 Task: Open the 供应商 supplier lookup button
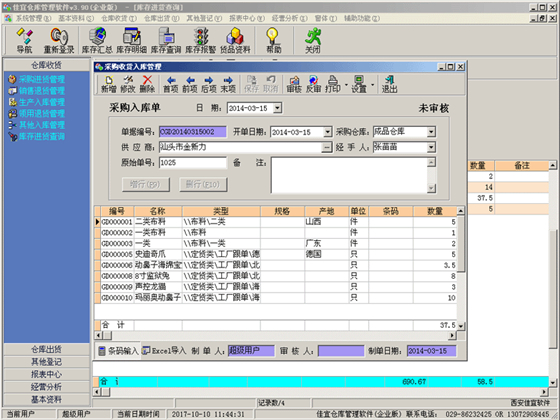[326, 147]
